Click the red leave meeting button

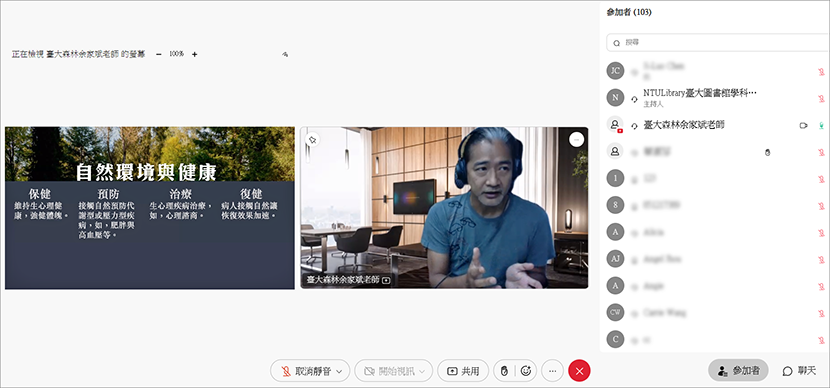click(x=579, y=371)
